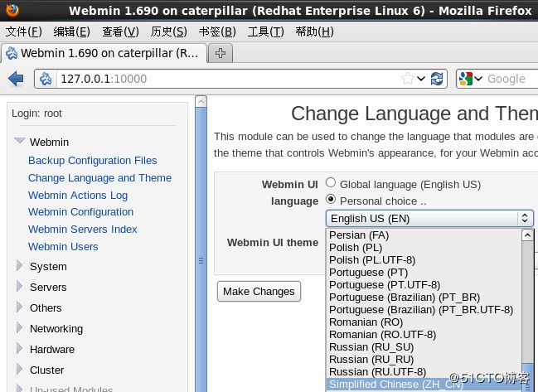Open the English US (EN) language combo box
This screenshot has width=538, height=392.
tap(429, 219)
